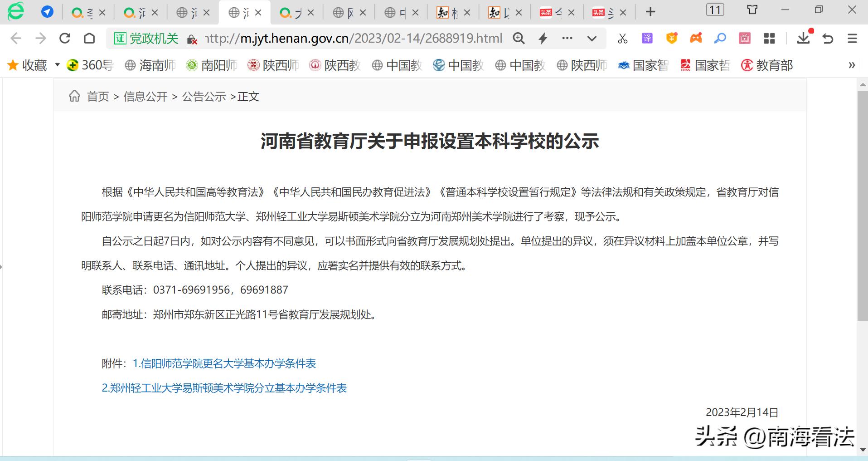Open the address bar chevron dropdown

(592, 38)
